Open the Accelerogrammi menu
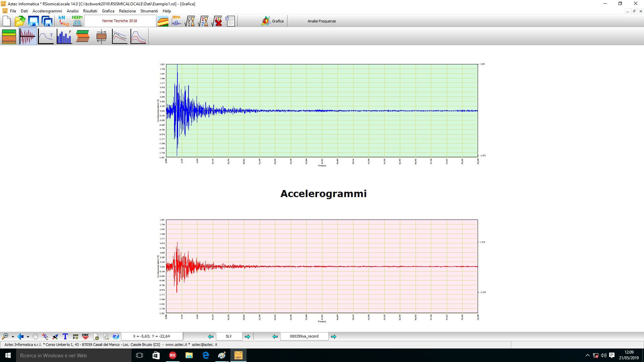Image resolution: width=644 pixels, height=362 pixels. coord(47,11)
